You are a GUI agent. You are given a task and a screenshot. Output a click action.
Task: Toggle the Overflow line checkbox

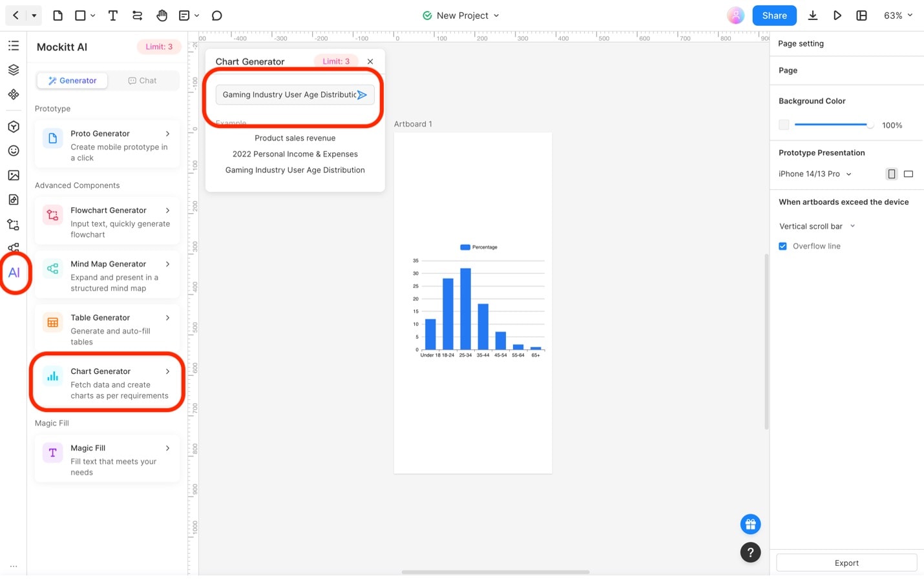coord(782,246)
